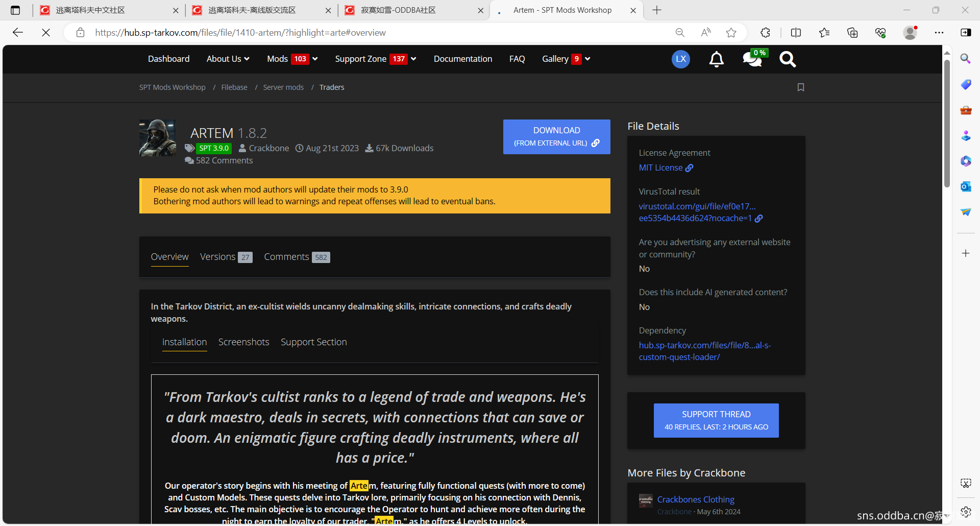Open the browser extensions icon
The image size is (980, 526).
765,33
